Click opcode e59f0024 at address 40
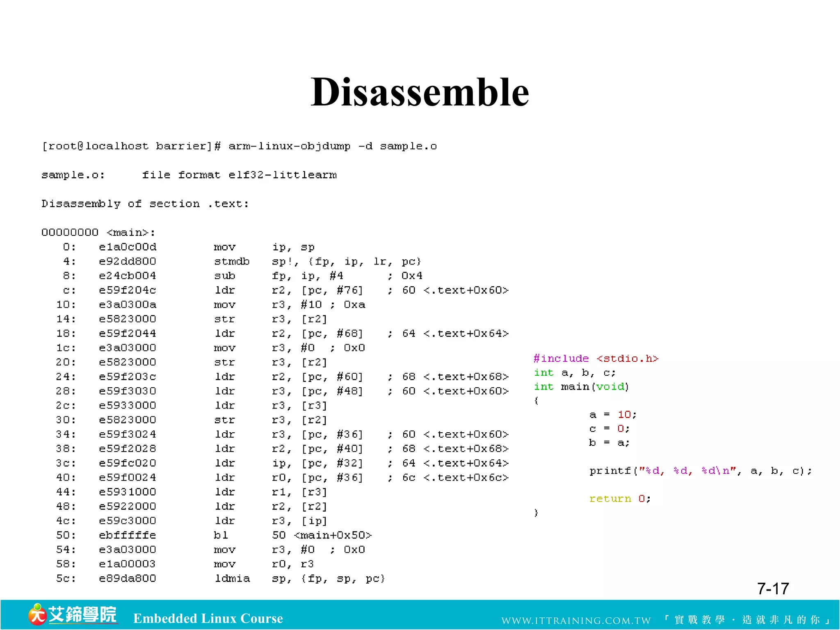Screen dimensions: 840x630 [128, 477]
